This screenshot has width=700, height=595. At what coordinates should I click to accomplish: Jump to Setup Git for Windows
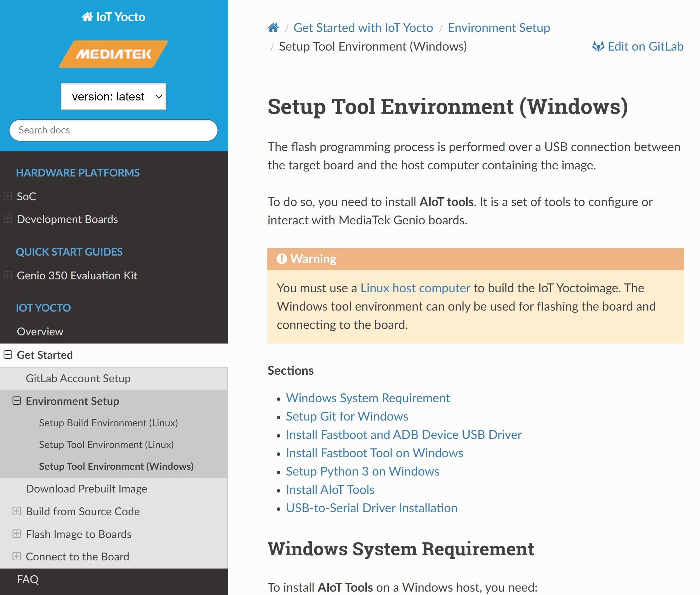(347, 416)
